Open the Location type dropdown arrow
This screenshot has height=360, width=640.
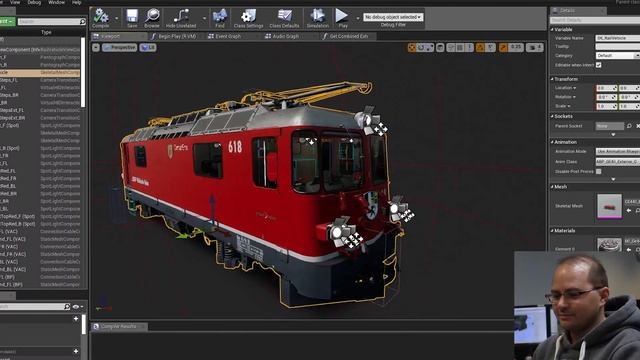click(575, 88)
